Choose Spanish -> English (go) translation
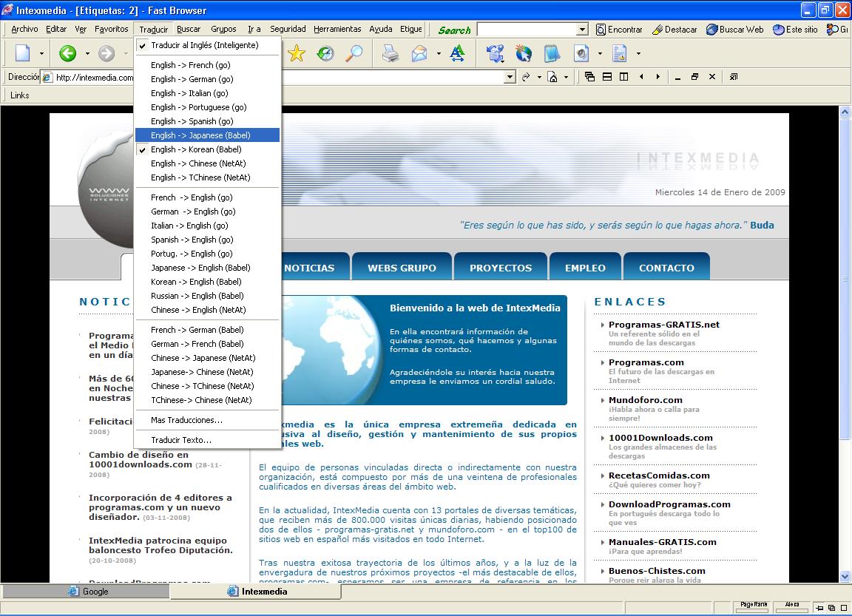This screenshot has height=616, width=852. tap(207, 240)
